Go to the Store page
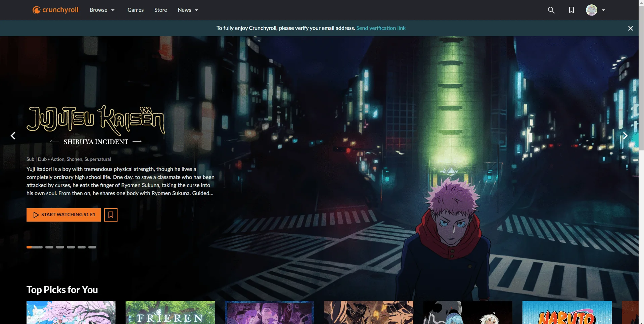This screenshot has height=324, width=644. coord(160,10)
